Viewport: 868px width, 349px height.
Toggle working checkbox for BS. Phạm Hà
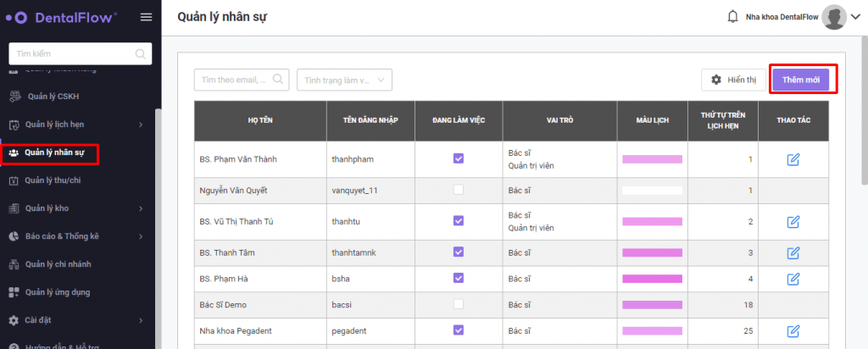coord(459,278)
